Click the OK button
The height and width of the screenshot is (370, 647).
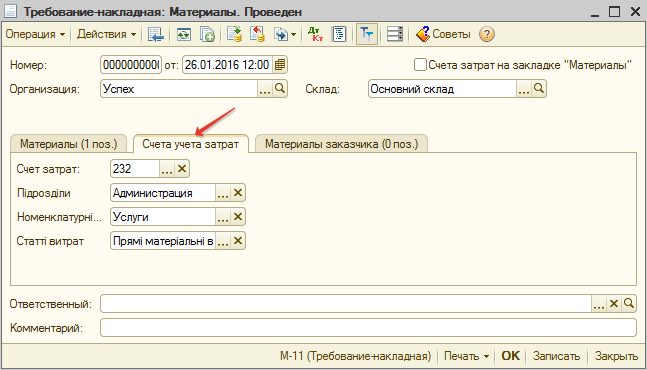(510, 356)
